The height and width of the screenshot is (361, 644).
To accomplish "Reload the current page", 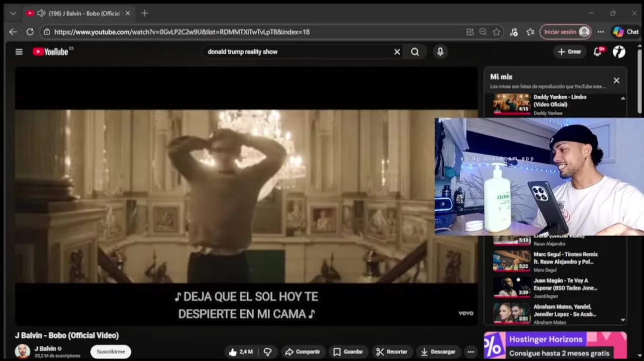I will pos(30,32).
